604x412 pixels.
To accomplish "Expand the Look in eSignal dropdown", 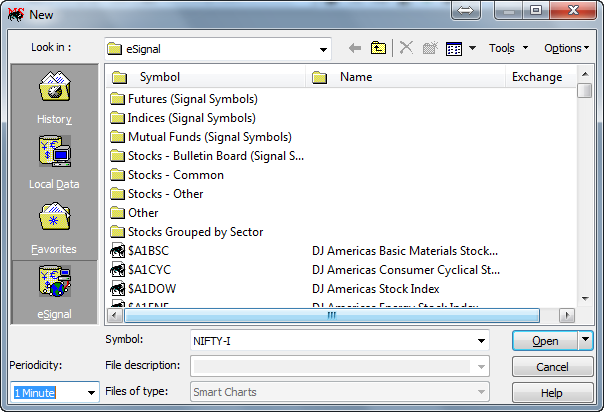I will pyautogui.click(x=323, y=49).
